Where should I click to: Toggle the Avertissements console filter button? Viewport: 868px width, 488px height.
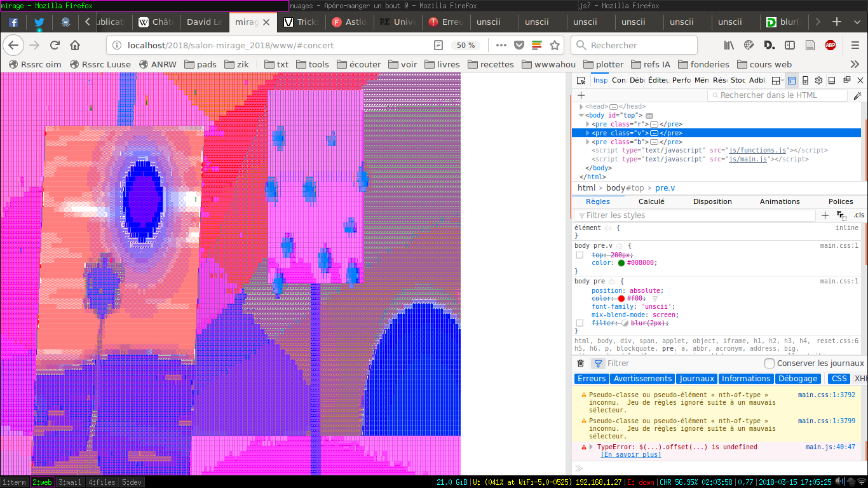642,379
